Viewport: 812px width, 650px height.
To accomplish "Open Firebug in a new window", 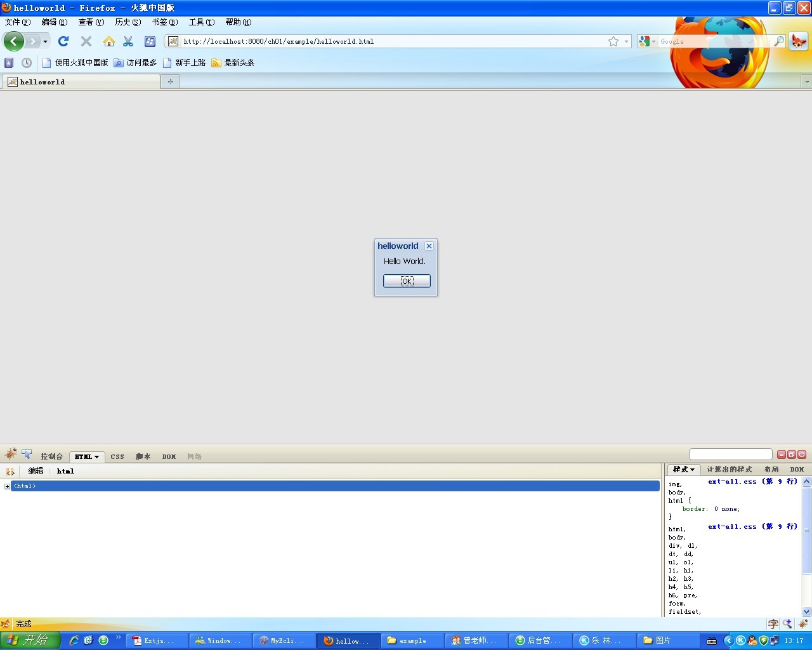I will tap(792, 454).
